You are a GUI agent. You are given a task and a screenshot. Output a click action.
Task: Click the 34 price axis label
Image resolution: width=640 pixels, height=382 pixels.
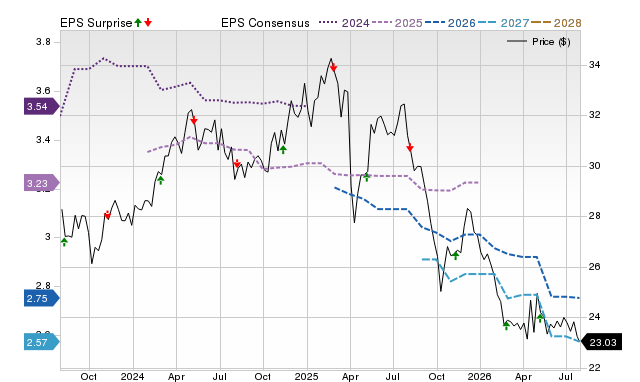click(594, 64)
